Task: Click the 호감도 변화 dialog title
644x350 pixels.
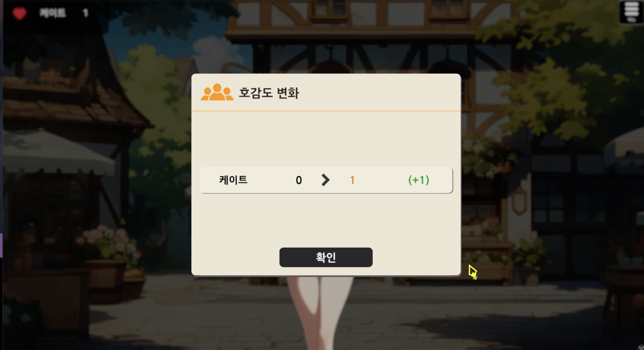Action: 269,93
